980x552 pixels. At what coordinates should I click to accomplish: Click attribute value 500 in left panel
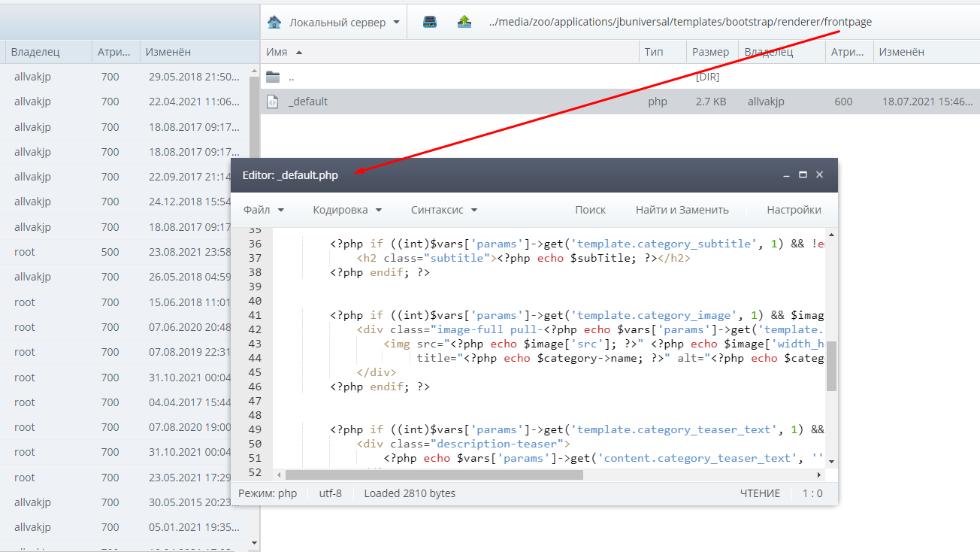110,252
